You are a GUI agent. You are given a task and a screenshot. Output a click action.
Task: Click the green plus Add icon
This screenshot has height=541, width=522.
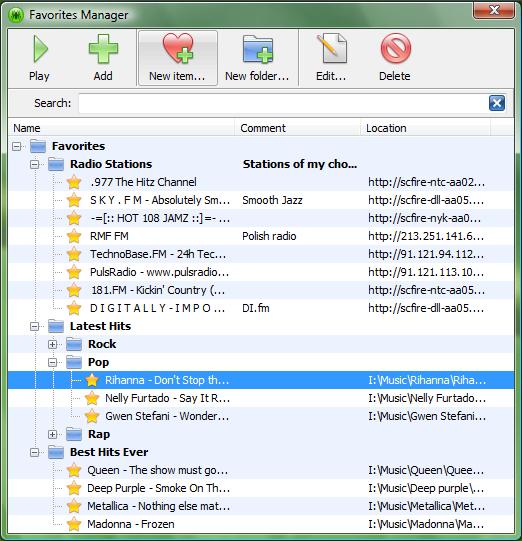pos(103,49)
